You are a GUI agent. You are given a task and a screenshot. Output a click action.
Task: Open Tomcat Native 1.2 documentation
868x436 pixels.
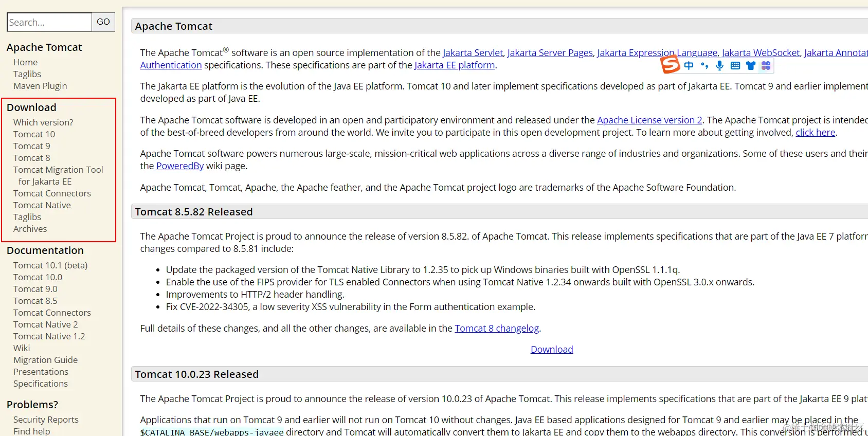pyautogui.click(x=49, y=336)
